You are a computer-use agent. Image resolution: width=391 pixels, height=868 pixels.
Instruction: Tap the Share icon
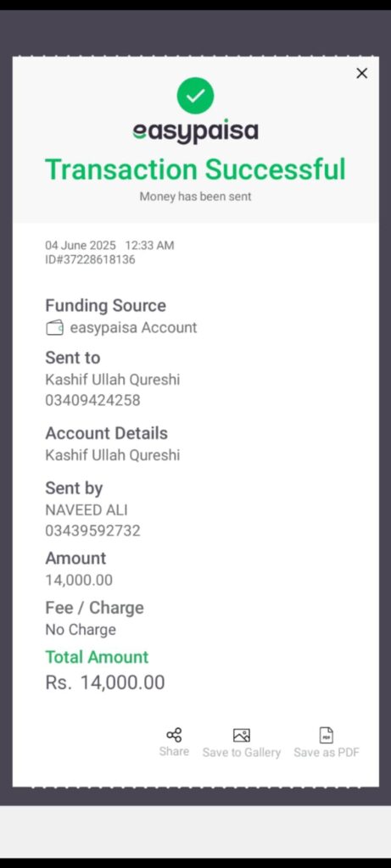click(x=174, y=735)
